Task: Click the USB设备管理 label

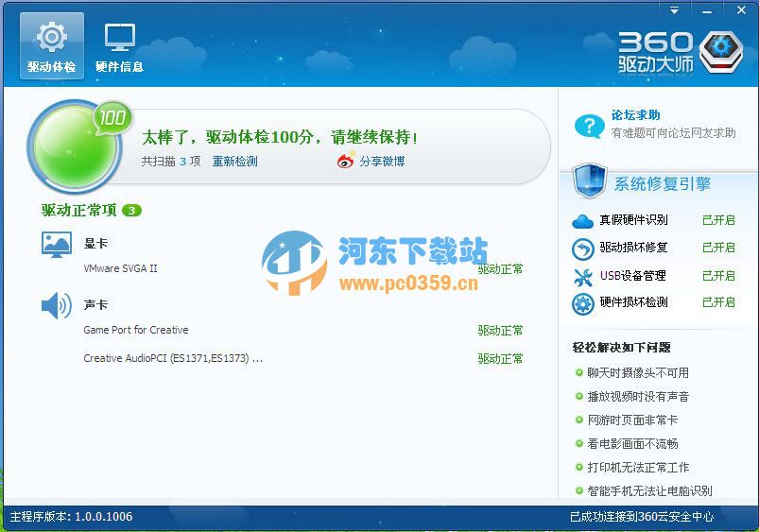Action: (633, 276)
